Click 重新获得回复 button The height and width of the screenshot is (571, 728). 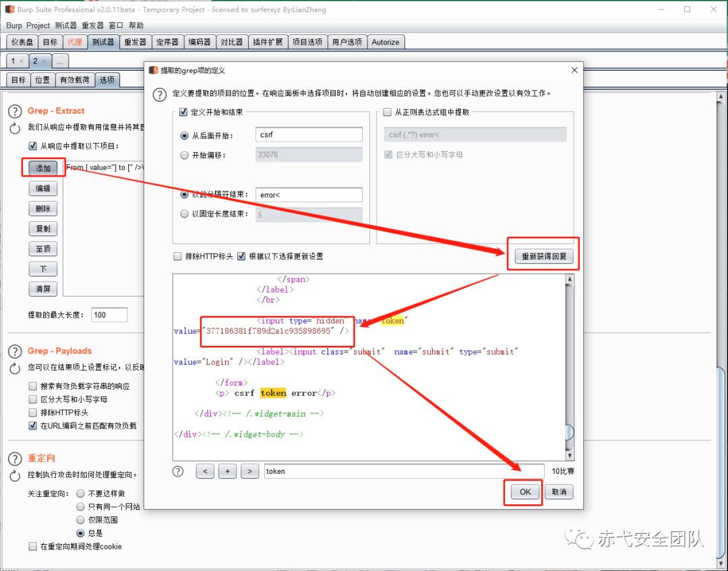coord(544,256)
